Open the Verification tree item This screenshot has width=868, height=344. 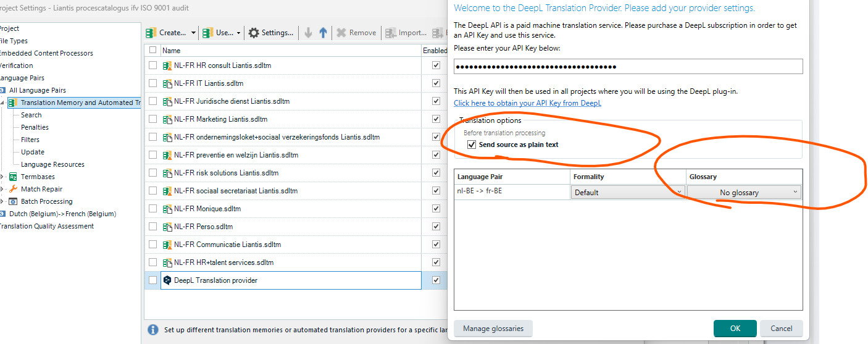coord(16,65)
